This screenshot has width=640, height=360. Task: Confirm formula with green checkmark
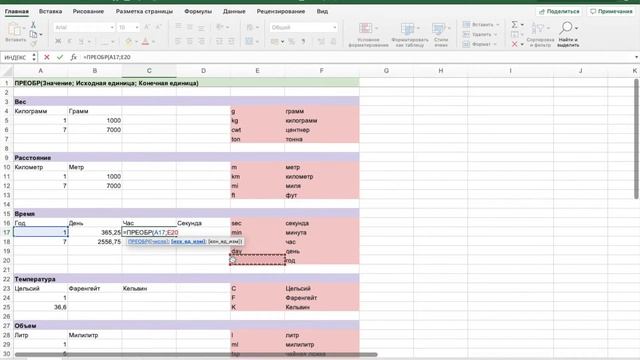60,57
